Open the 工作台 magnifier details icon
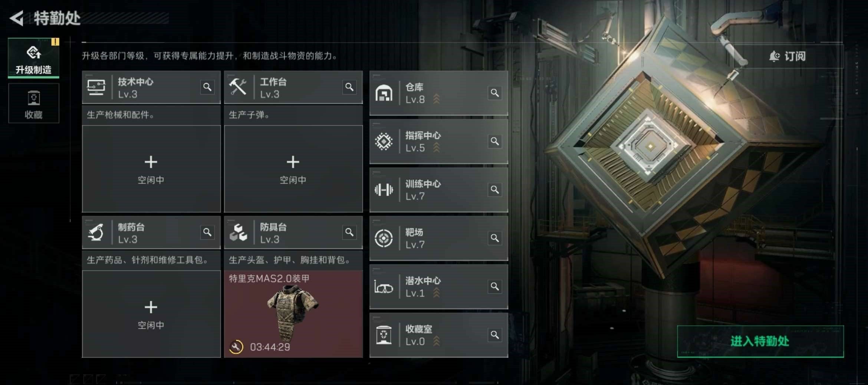This screenshot has width=868, height=385. tap(349, 87)
